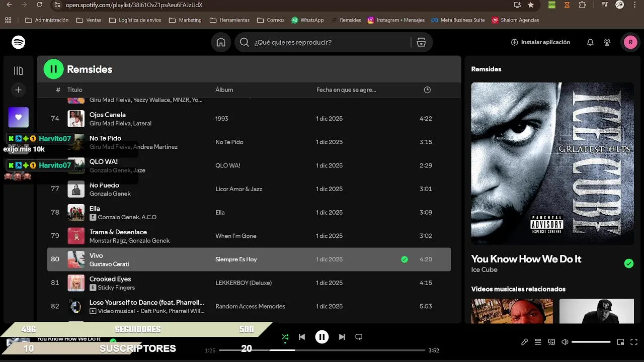Reload the browser page
The height and width of the screenshot is (362, 644).
[x=40, y=5]
